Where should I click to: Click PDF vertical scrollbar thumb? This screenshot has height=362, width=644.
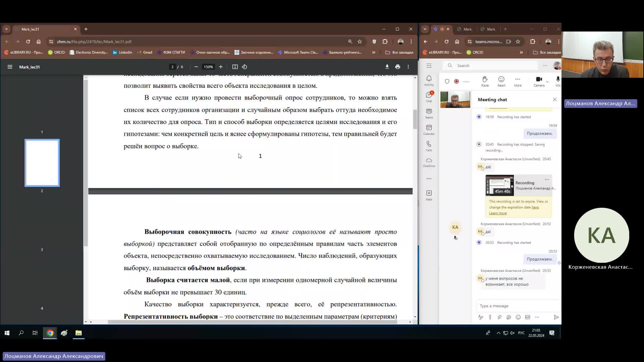point(415,119)
